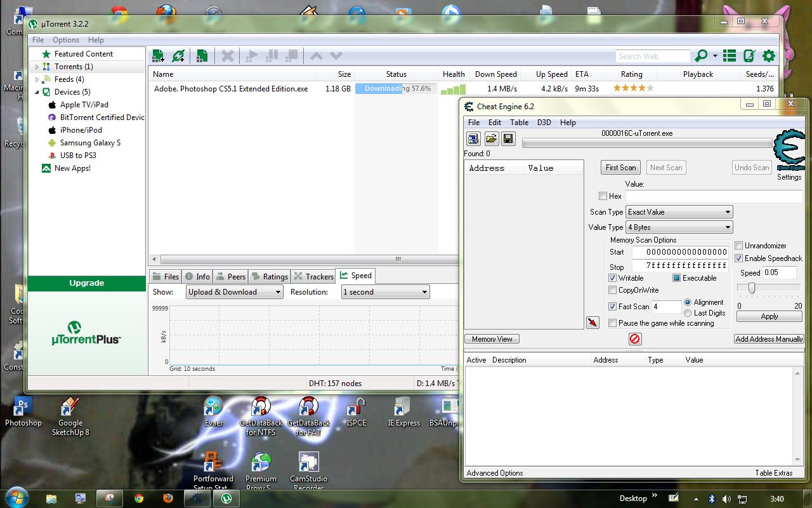This screenshot has height=508, width=812.
Task: Enable the Unrandomizer checkbox
Action: (738, 246)
